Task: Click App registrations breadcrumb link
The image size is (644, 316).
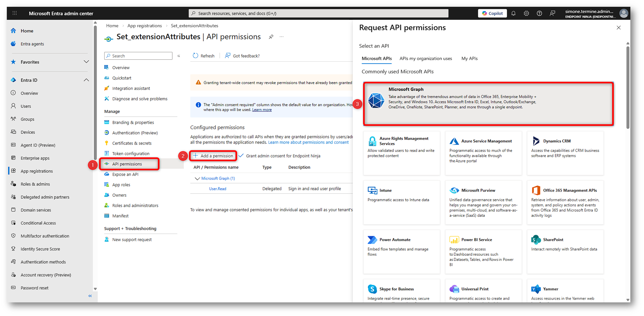Action: point(144,26)
